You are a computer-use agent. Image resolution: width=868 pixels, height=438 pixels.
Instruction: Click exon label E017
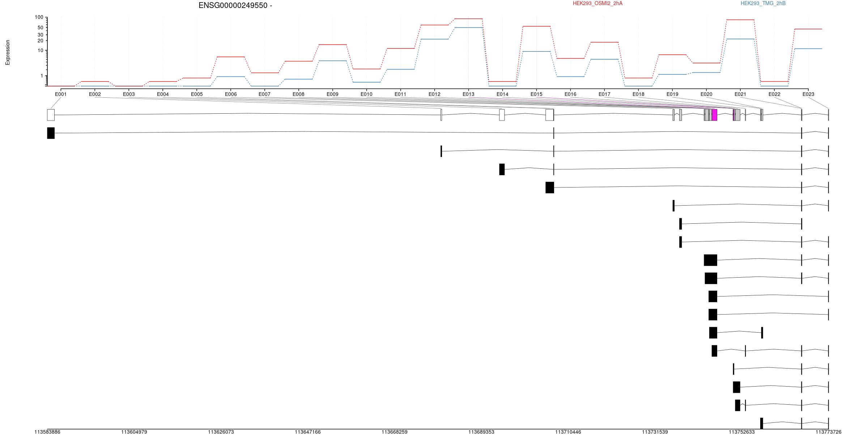coord(604,94)
